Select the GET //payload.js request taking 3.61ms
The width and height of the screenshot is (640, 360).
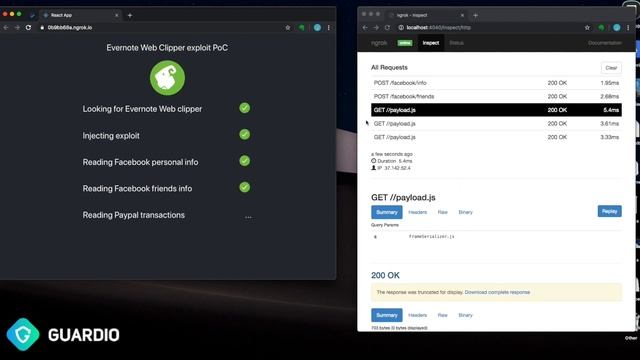(x=496, y=123)
